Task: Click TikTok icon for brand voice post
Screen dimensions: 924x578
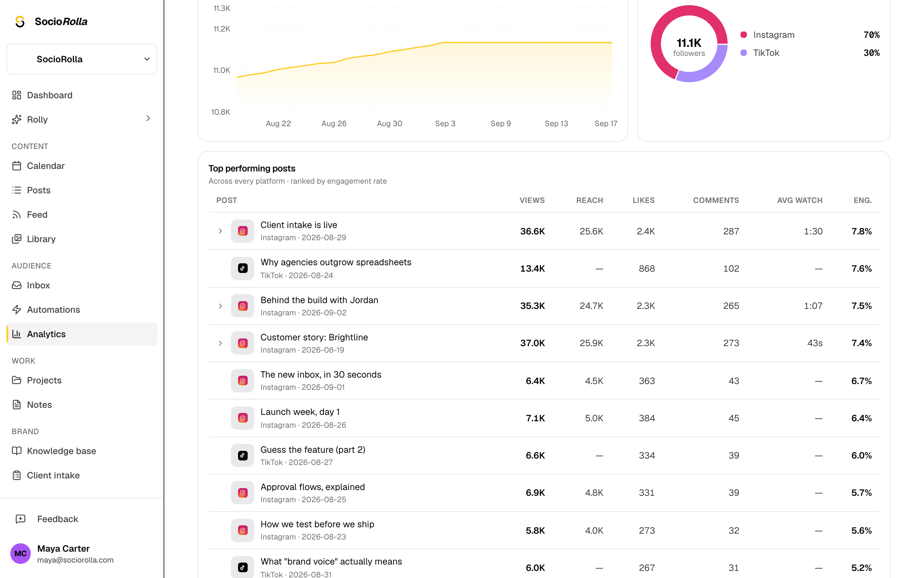Action: pyautogui.click(x=243, y=567)
